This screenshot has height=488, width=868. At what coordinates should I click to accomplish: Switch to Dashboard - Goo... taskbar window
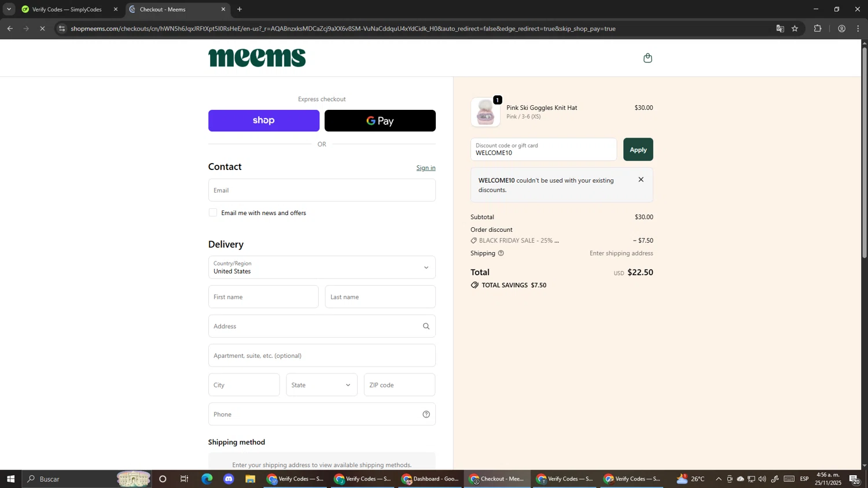coord(430,479)
